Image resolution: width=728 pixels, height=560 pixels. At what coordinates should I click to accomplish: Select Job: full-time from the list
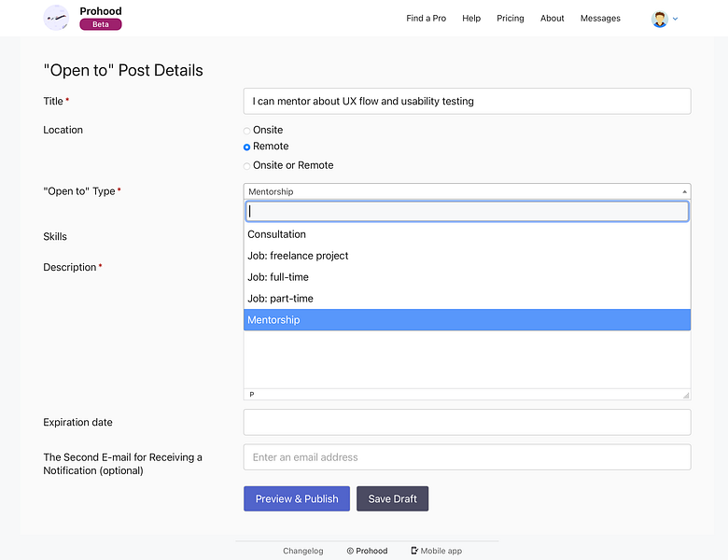point(467,277)
